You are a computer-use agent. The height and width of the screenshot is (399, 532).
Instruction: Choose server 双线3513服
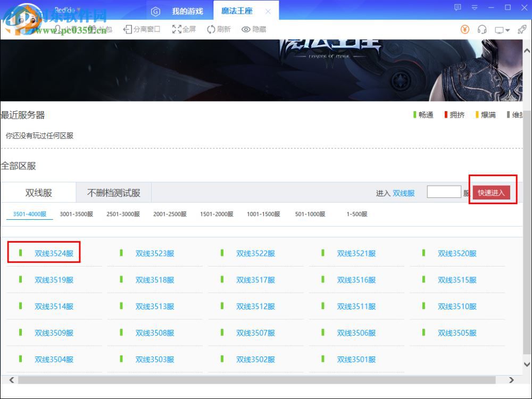click(155, 306)
